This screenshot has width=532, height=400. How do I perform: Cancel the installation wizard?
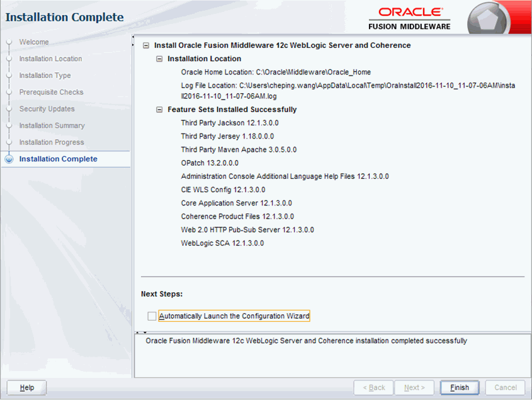[x=505, y=387]
